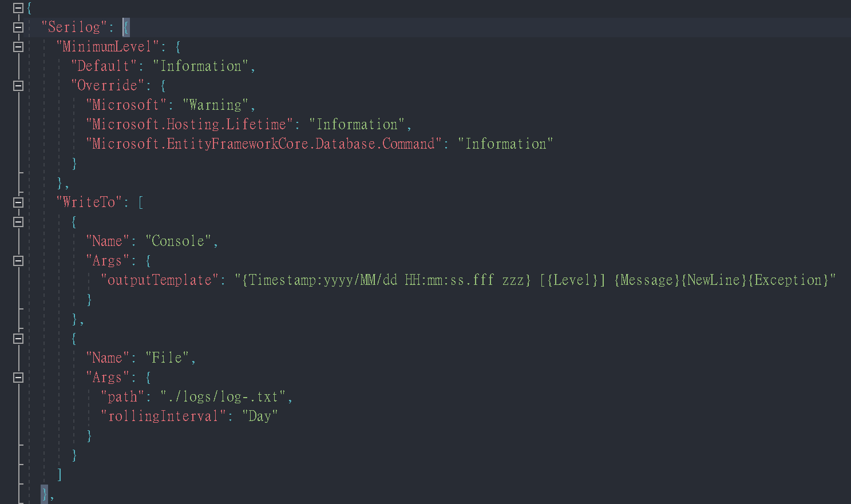The height and width of the screenshot is (504, 851).
Task: Click the "outputTemplate" key
Action: pyautogui.click(x=160, y=280)
